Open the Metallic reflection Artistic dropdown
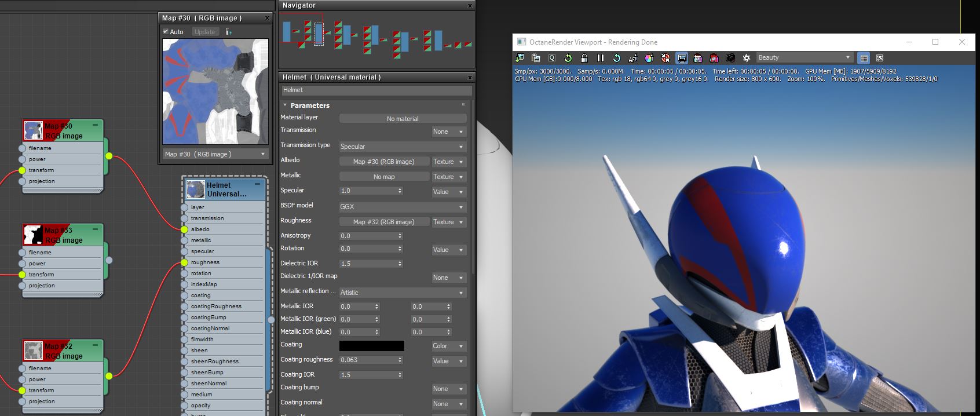The width and height of the screenshot is (980, 416). point(403,293)
